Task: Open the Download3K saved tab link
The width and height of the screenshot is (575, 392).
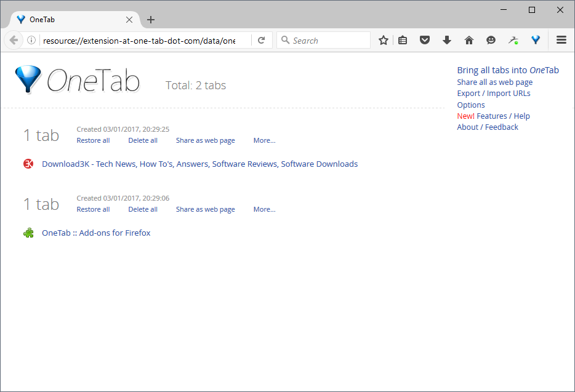Action: click(x=200, y=164)
